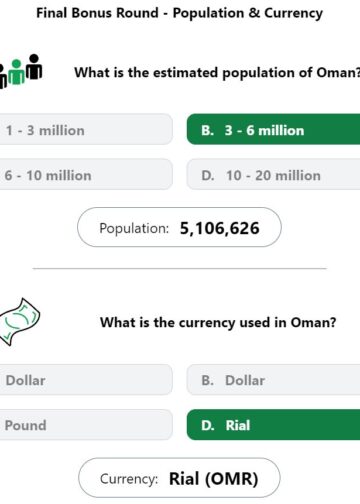Select the Dollar answer above Pound
This screenshot has width=360, height=504.
point(86,380)
